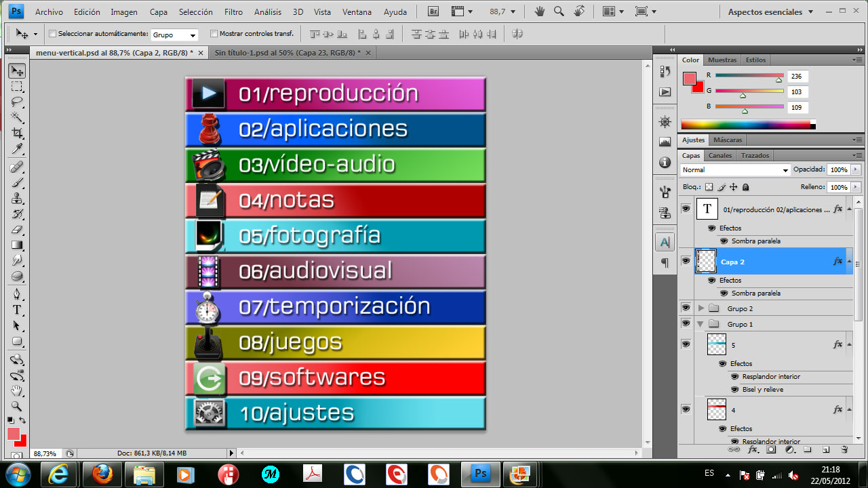This screenshot has height=488, width=868.
Task: Switch to the Sin título-1.psd document tab
Action: click(289, 52)
